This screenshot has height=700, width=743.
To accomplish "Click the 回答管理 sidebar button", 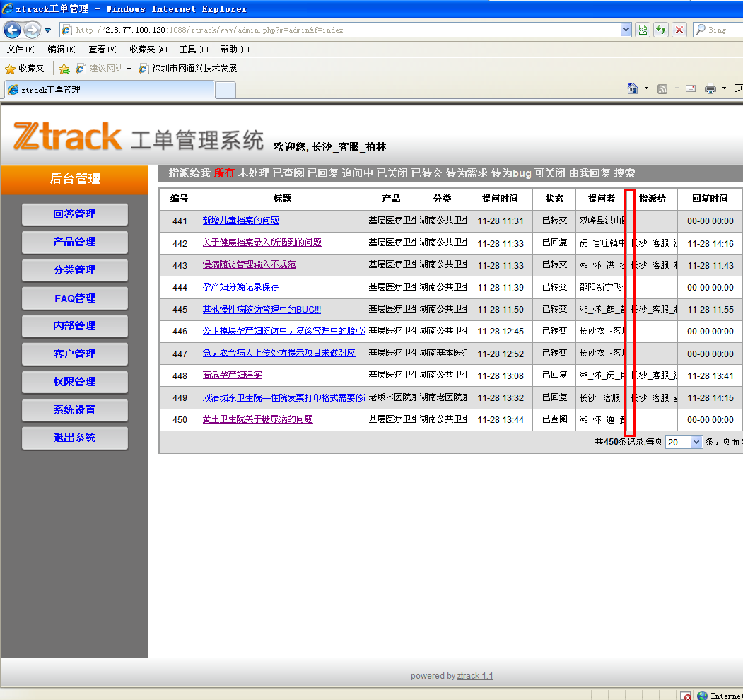I will 75,214.
